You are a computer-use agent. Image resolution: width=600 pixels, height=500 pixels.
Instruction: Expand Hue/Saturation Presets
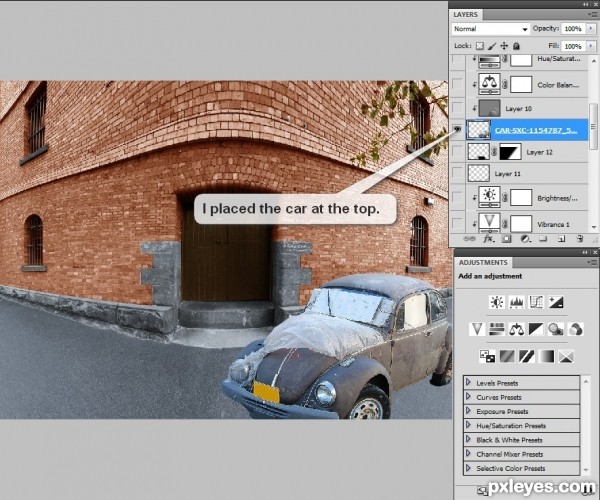pyautogui.click(x=468, y=425)
